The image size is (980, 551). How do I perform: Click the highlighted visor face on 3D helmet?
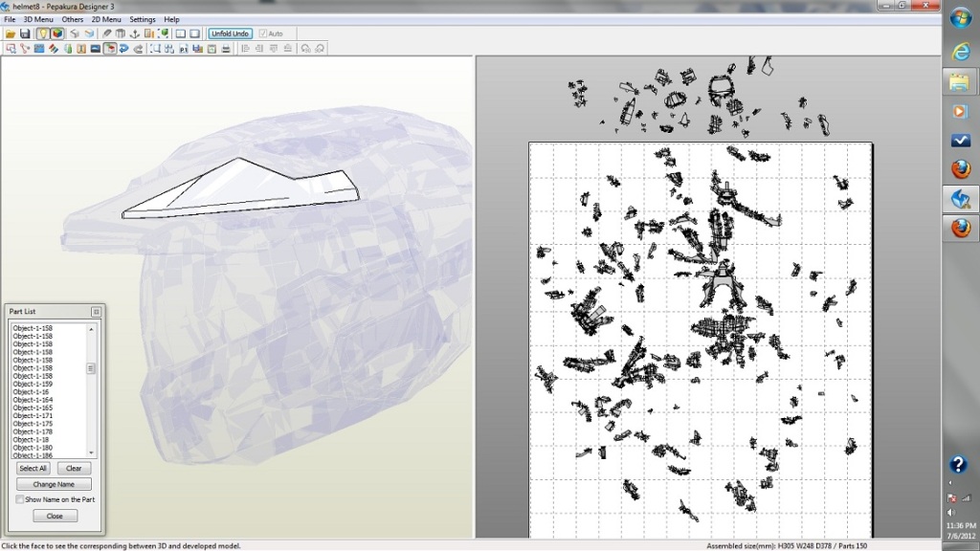pyautogui.click(x=244, y=187)
